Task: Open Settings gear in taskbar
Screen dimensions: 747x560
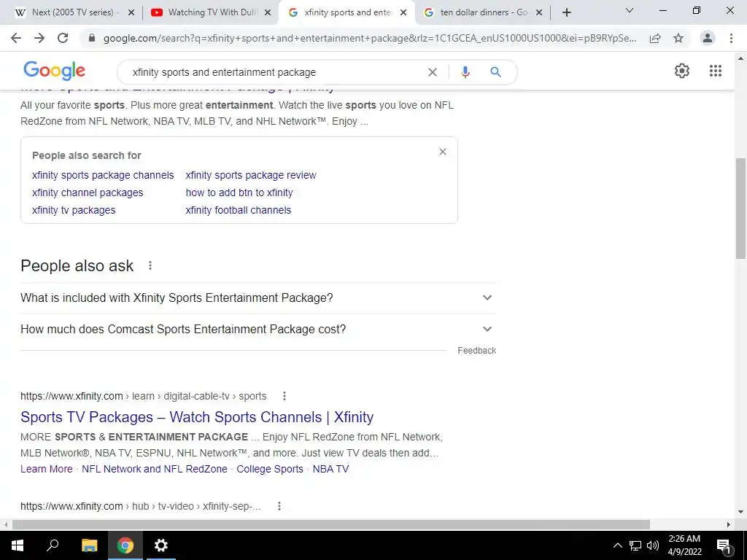Action: pos(161,545)
